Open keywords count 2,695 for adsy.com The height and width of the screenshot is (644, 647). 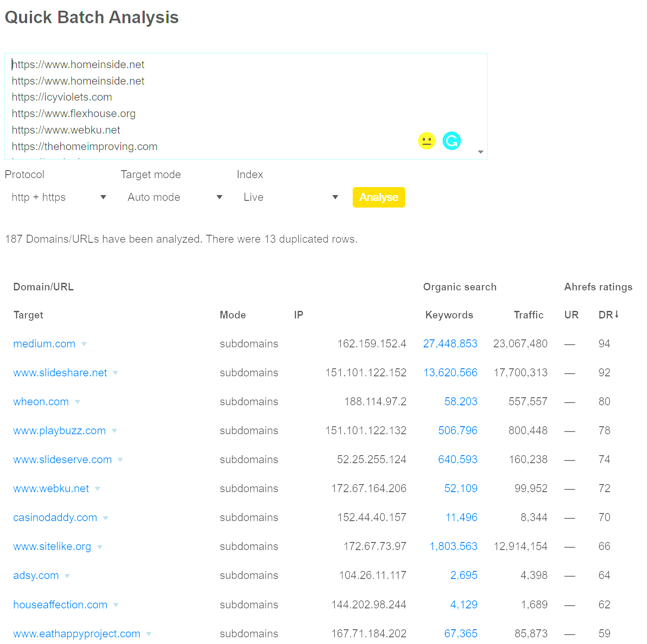(x=464, y=575)
